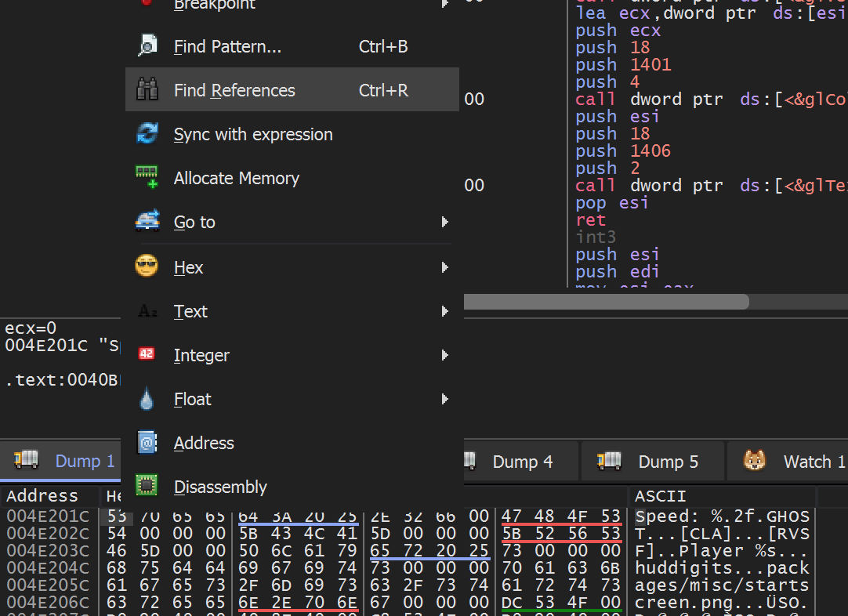The image size is (848, 616).
Task: Choose Find Pattern... from context menu
Action: point(292,46)
